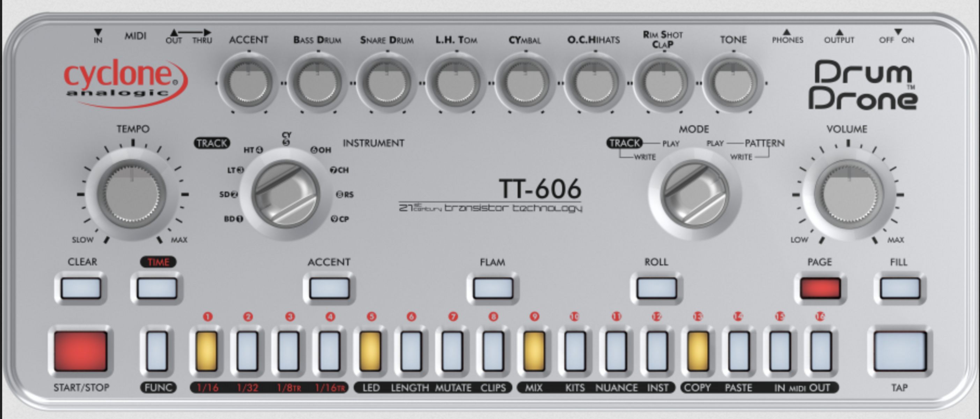The height and width of the screenshot is (419, 980).
Task: Toggle step 12 INST button
Action: click(657, 351)
